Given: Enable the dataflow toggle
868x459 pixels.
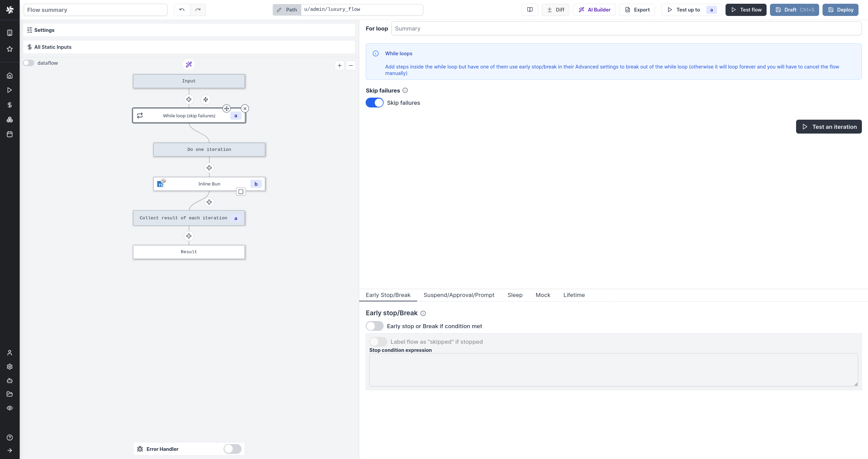Looking at the screenshot, I should pos(29,63).
